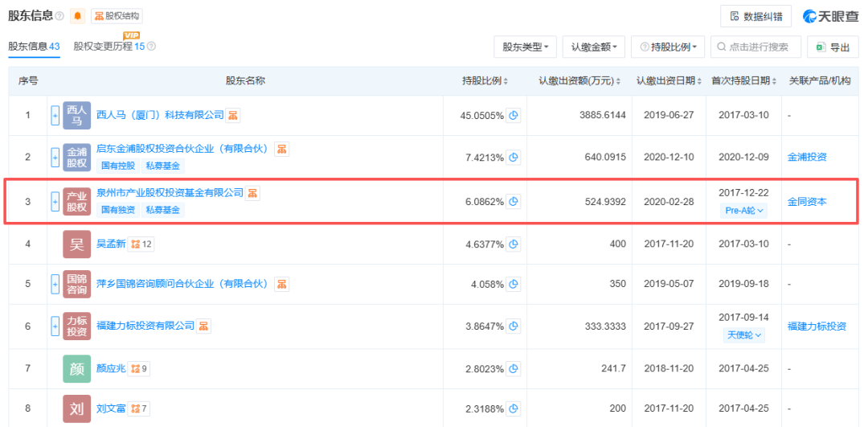Screen dimensions: 868x427
Task: Click 刘文富 related companies badge 7
Action: click(139, 409)
